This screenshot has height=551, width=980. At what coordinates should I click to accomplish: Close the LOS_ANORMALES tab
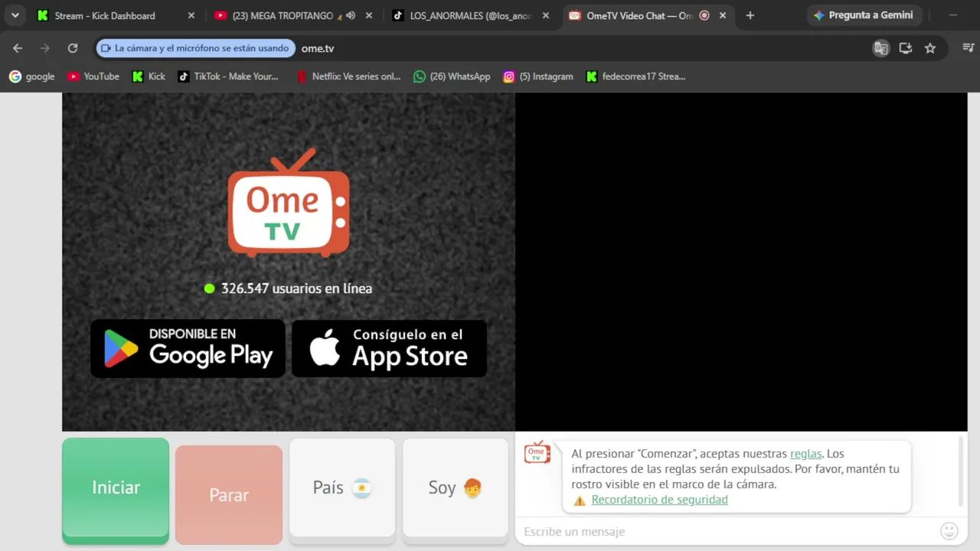click(546, 15)
